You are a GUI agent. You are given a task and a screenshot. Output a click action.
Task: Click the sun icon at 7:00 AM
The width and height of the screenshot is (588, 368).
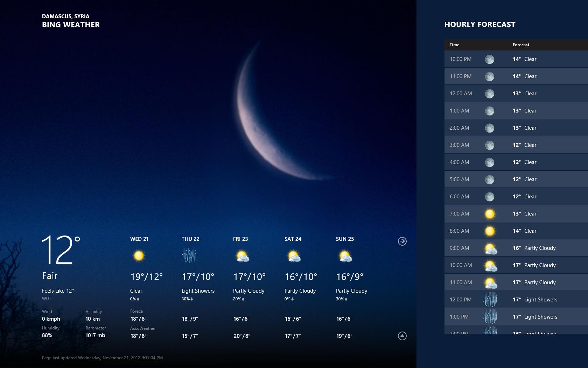tap(490, 214)
